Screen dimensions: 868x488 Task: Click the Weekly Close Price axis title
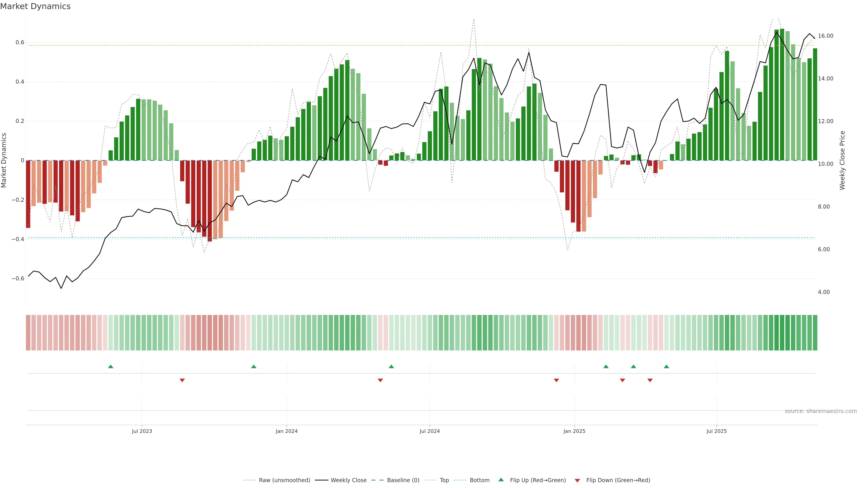[x=842, y=160]
